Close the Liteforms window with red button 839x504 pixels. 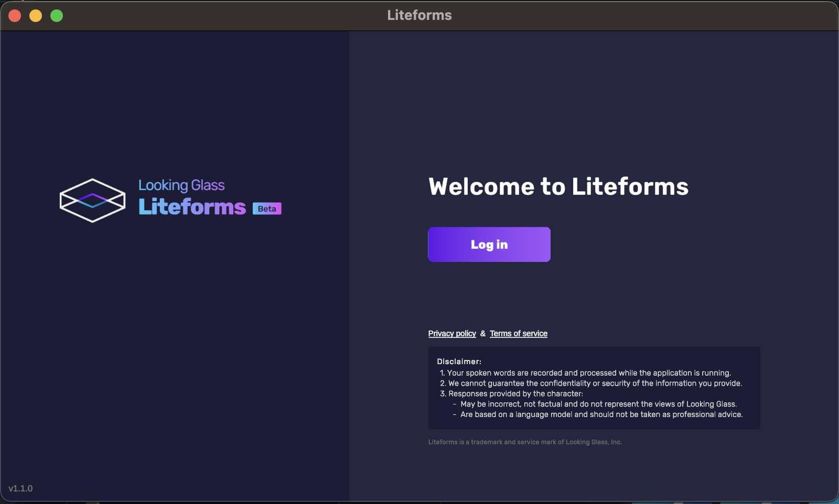(x=15, y=16)
